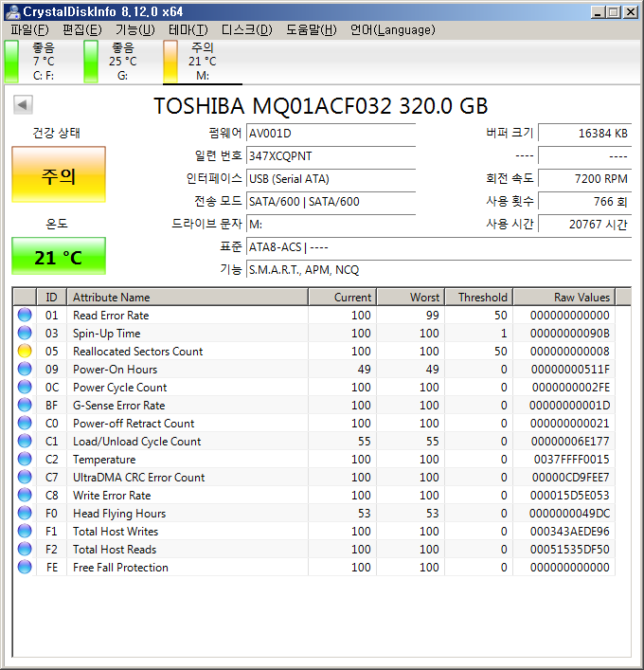The image size is (644, 670).
Task: Click the firmware field AV001D
Action: pos(330,133)
